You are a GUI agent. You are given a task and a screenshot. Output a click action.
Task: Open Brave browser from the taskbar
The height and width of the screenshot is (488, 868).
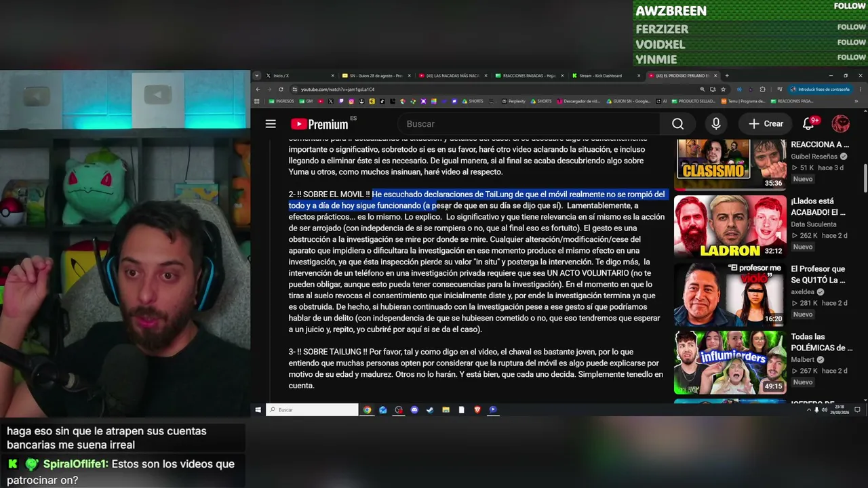click(x=477, y=409)
